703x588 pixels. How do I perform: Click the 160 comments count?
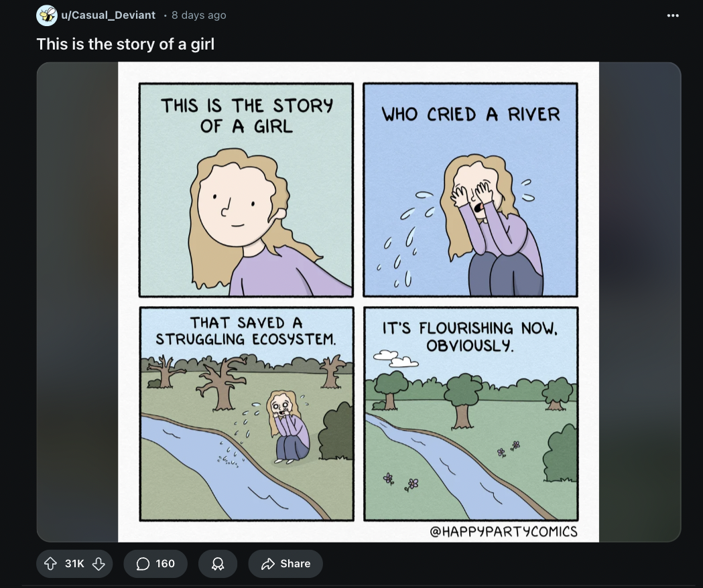(x=165, y=563)
